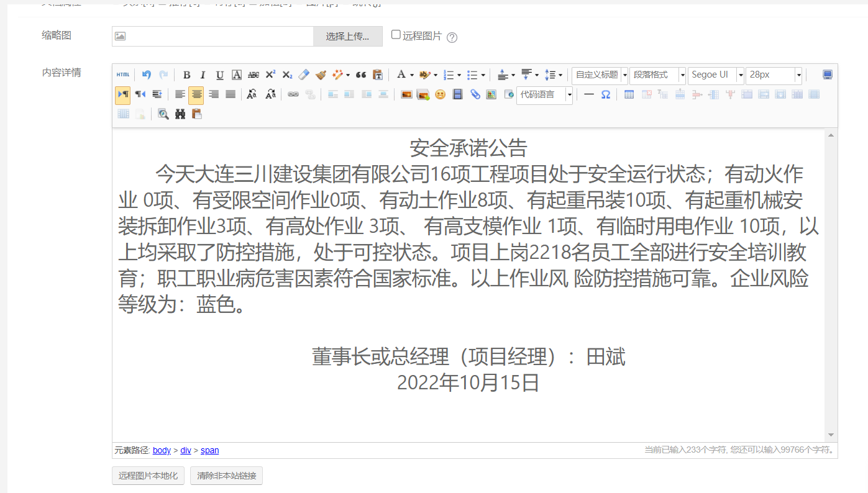The image size is (868, 493).
Task: Clear formatting with the eraser icon
Action: coord(304,75)
